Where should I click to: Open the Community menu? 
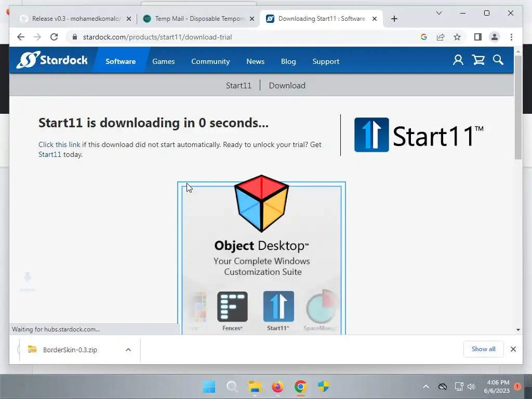(x=210, y=61)
